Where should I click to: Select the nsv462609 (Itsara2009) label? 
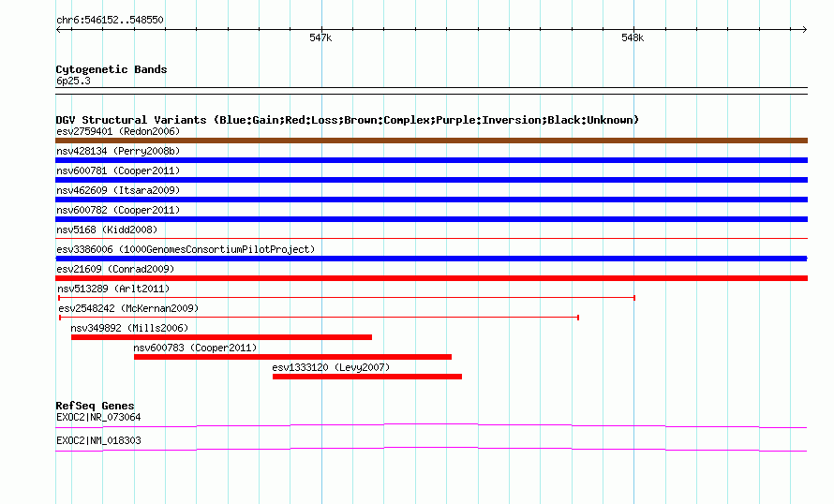click(x=118, y=190)
